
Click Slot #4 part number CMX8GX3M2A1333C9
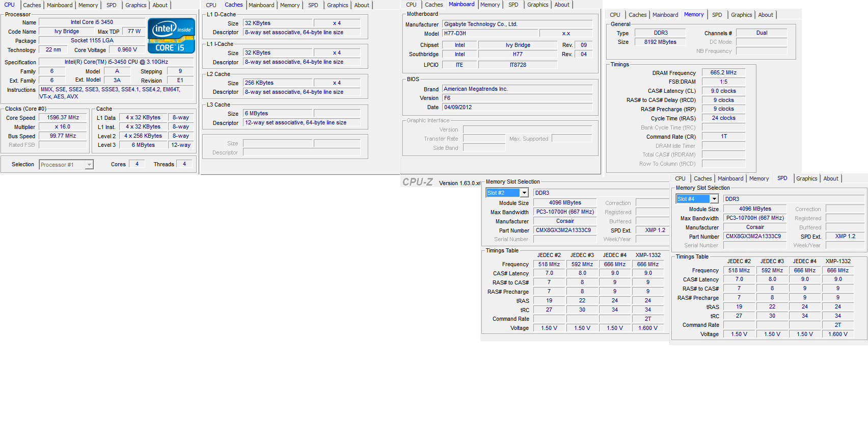(x=754, y=237)
